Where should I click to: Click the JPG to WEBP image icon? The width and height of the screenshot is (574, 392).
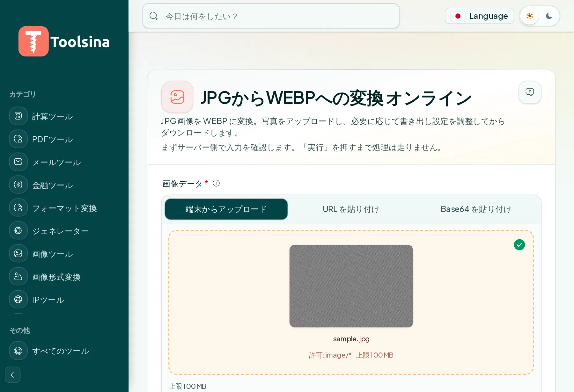click(x=177, y=97)
